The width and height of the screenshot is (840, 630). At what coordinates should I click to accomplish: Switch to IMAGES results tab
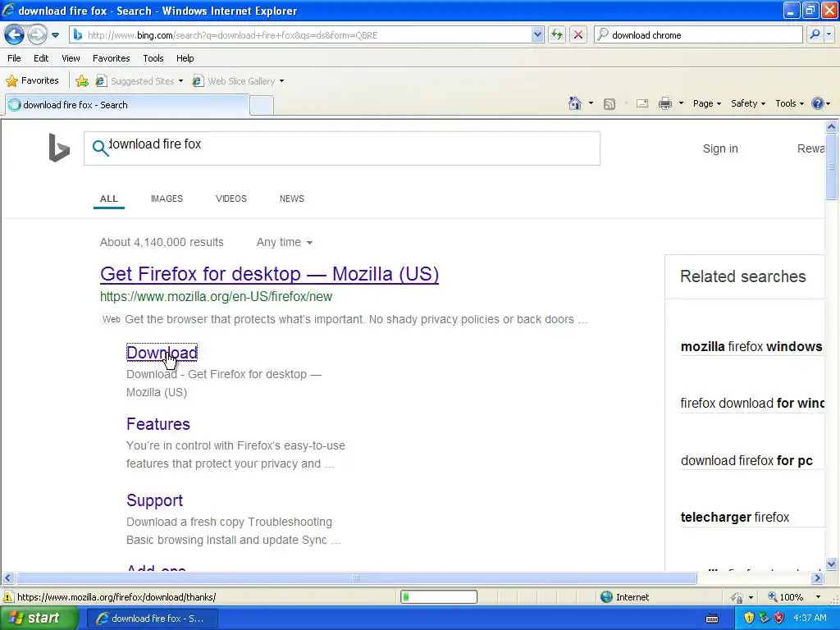tap(167, 199)
